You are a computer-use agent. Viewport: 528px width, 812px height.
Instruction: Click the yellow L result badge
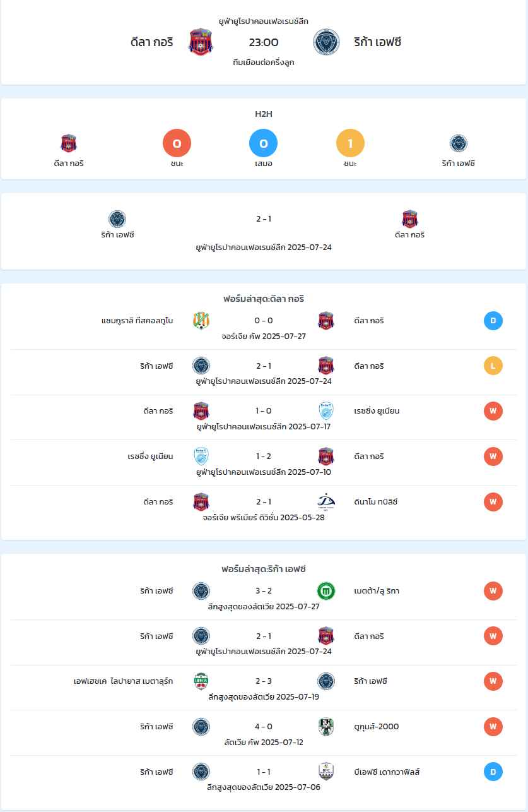493,366
